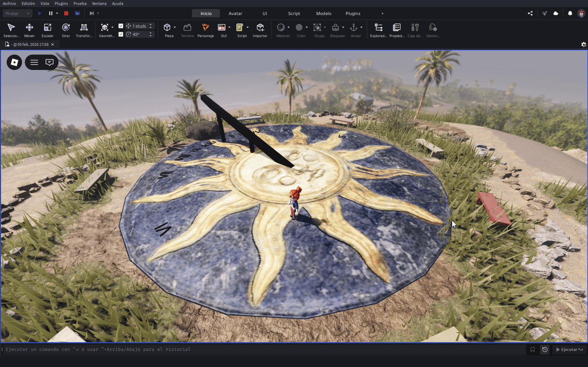
Task: Expand the Geometría dropdown arrow
Action: click(113, 27)
